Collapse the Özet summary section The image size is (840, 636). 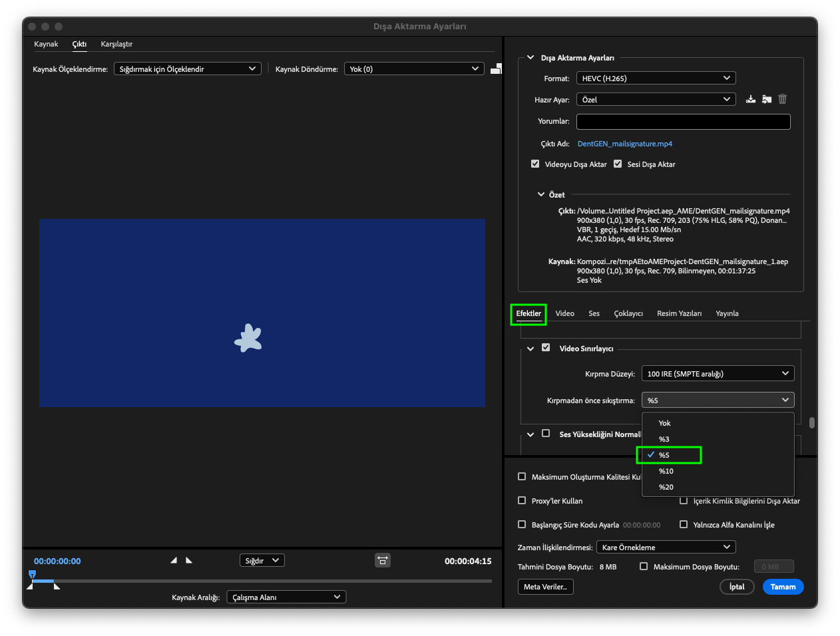(541, 194)
